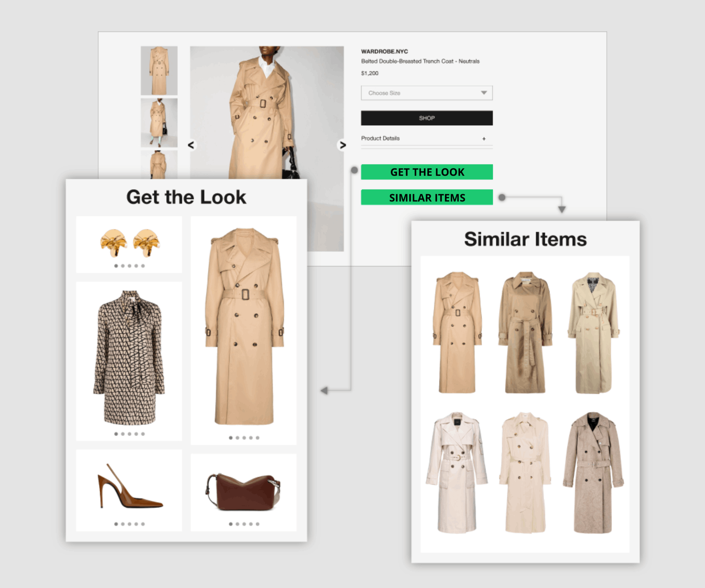Click third carousel dot under patterned dress
This screenshot has width=705, height=588.
129,434
